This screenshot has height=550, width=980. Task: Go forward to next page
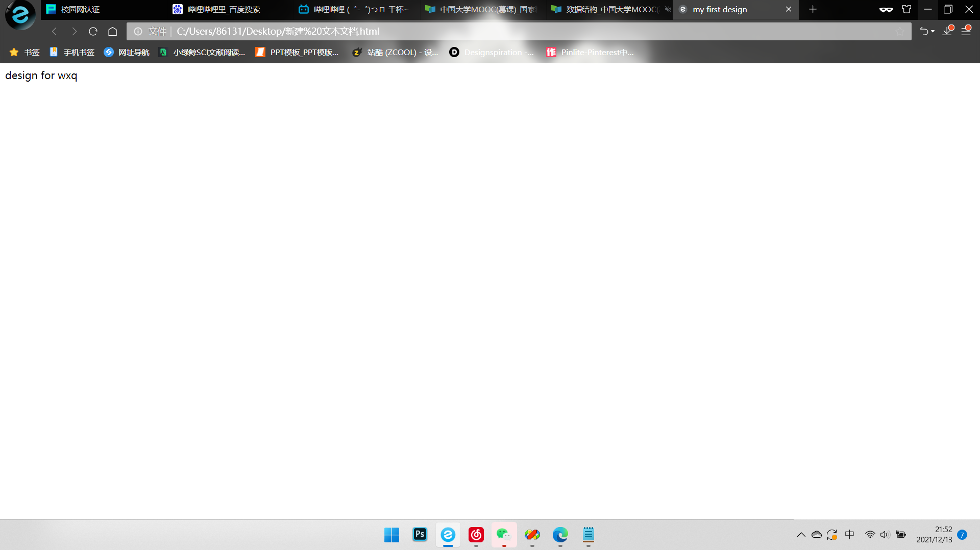[74, 32]
